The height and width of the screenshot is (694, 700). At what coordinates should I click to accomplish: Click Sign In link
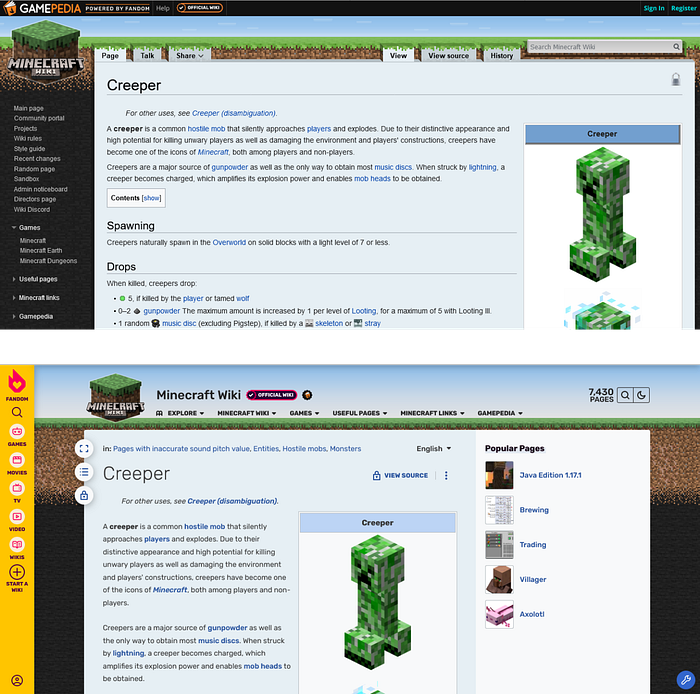pos(654,8)
